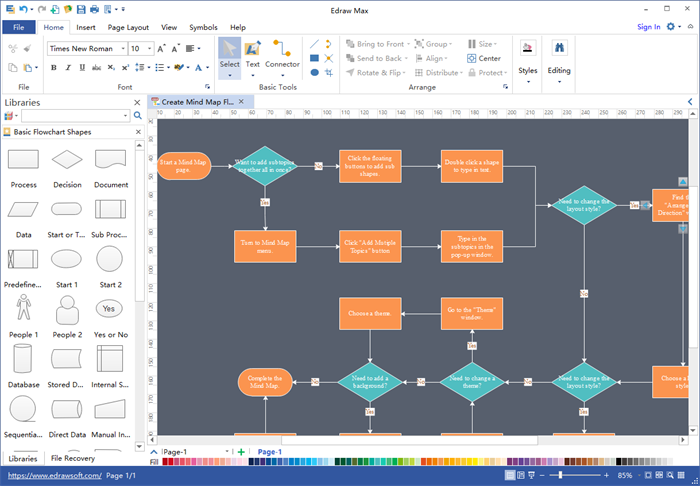Toggle bold formatting
700x486 pixels.
(54, 68)
